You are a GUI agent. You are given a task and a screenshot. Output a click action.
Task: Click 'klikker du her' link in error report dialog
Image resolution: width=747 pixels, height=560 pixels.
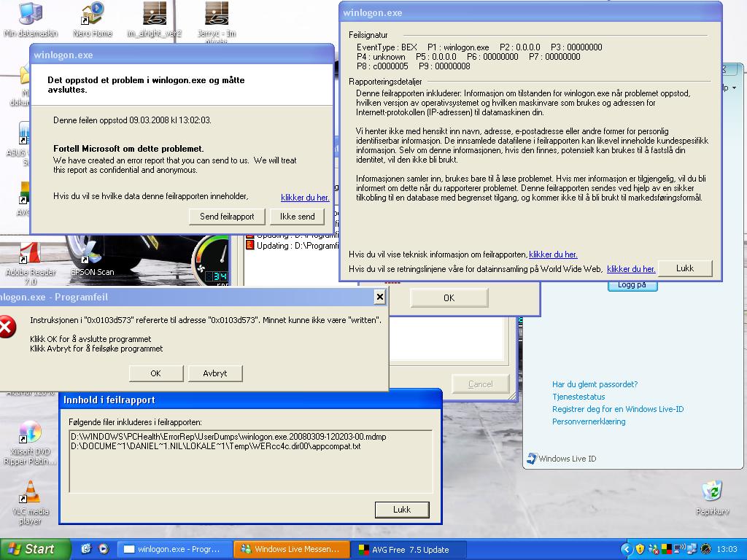pyautogui.click(x=305, y=198)
